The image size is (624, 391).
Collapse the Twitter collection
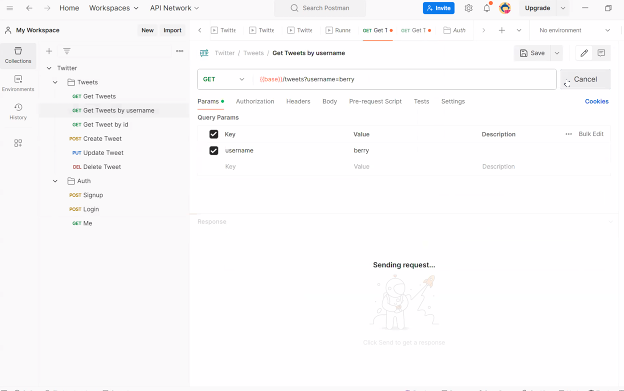point(49,68)
